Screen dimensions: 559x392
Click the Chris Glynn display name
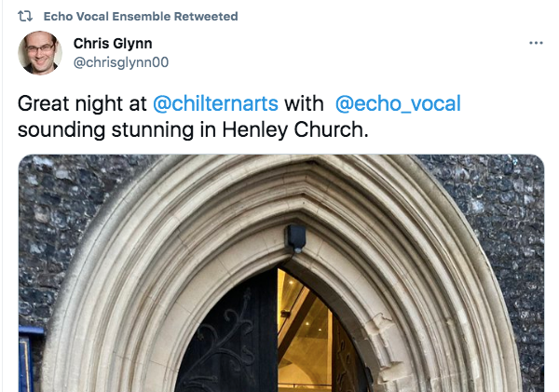point(111,44)
